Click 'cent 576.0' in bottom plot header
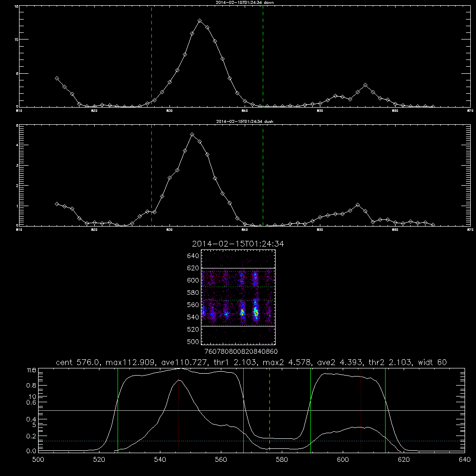The height and width of the screenshot is (476, 476). pos(78,362)
